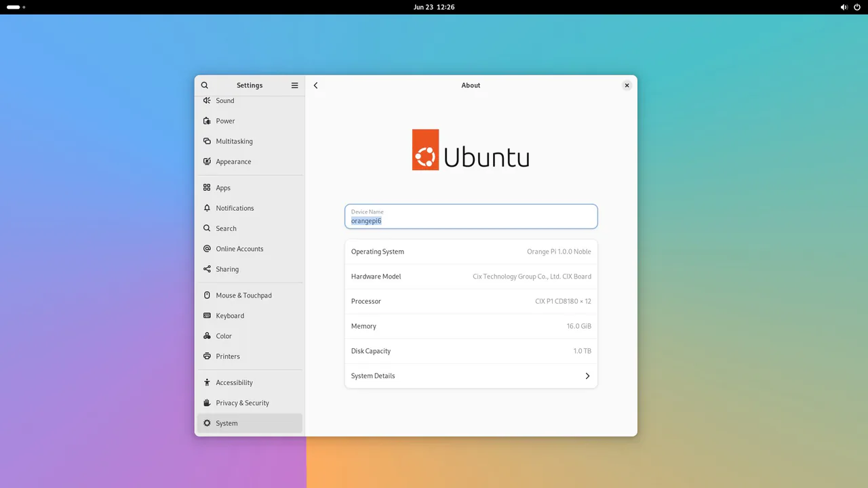
Task: Click the About title in header
Action: tap(471, 85)
